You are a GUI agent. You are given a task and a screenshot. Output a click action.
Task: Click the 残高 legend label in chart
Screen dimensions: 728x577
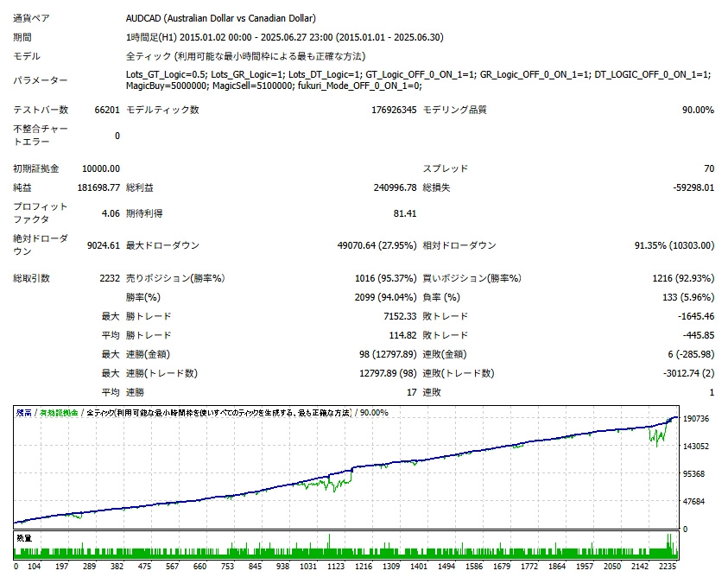pos(23,413)
